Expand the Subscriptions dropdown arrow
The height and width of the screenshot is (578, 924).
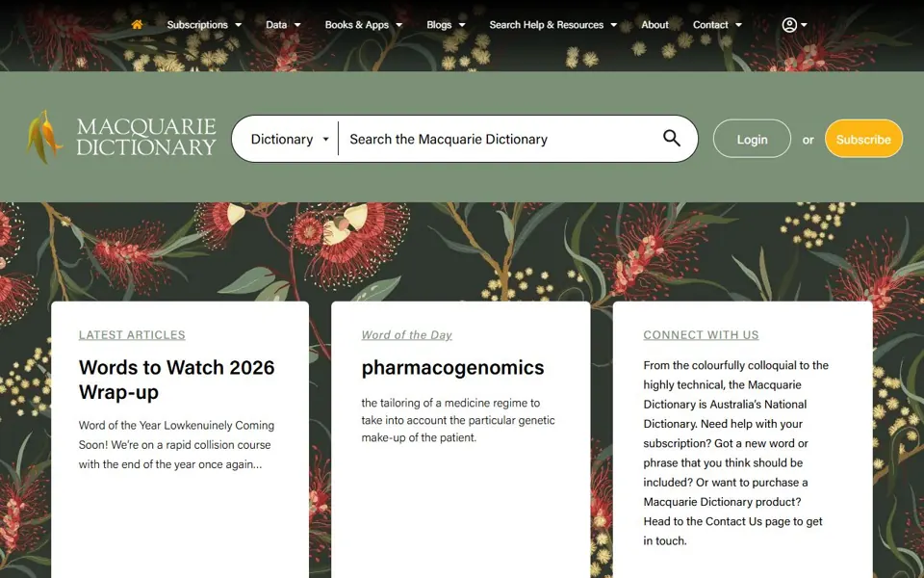pos(238,25)
